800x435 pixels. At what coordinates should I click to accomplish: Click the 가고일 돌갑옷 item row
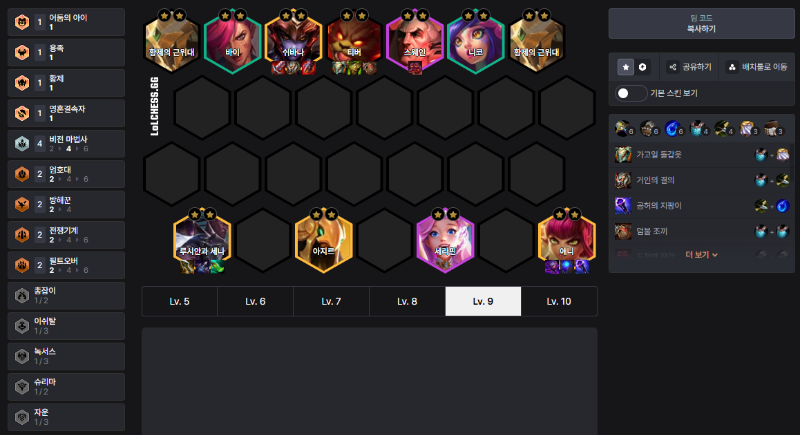[x=702, y=155]
